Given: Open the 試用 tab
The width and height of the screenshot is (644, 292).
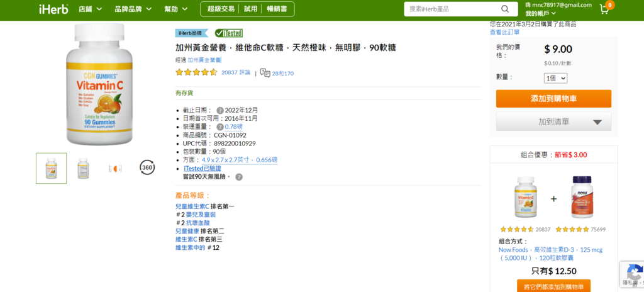Looking at the screenshot, I should pos(250,9).
